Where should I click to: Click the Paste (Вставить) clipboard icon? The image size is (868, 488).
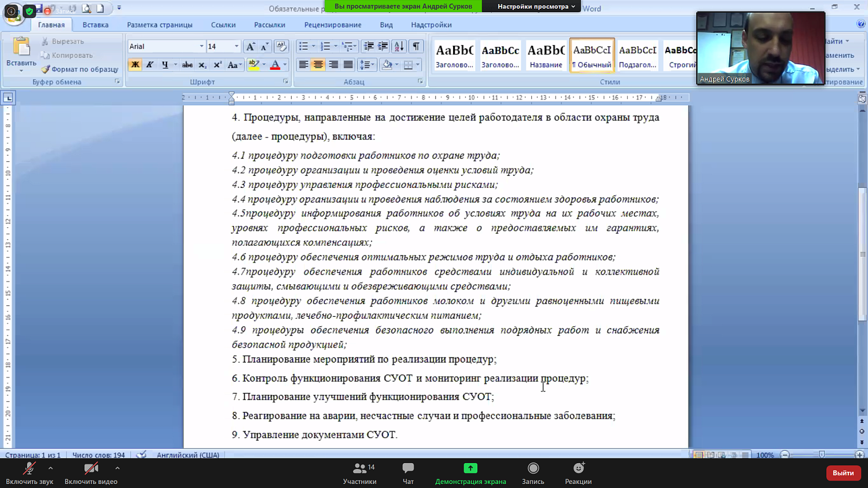(21, 47)
